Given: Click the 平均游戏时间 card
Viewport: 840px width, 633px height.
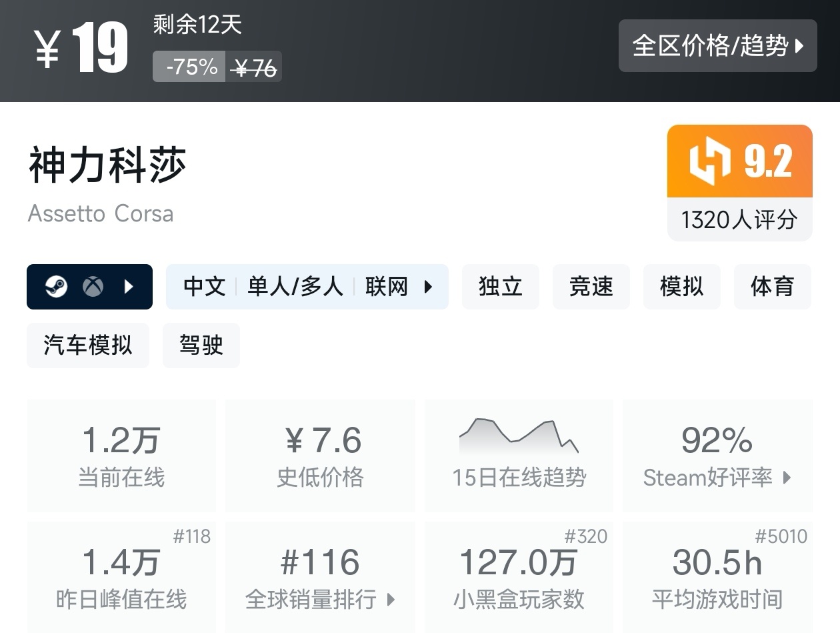Looking at the screenshot, I should (x=717, y=577).
